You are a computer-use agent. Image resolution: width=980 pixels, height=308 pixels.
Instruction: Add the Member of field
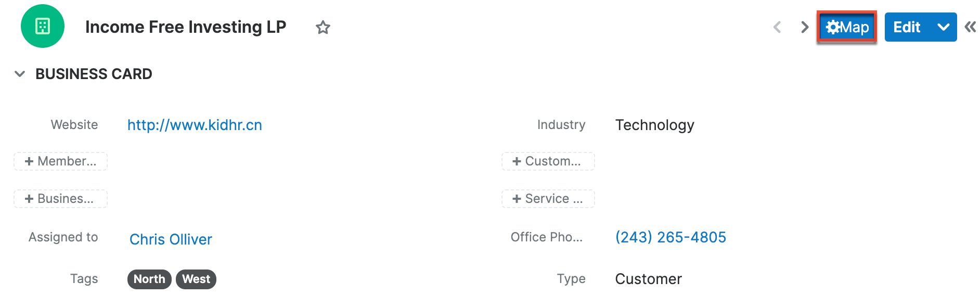[60, 161]
